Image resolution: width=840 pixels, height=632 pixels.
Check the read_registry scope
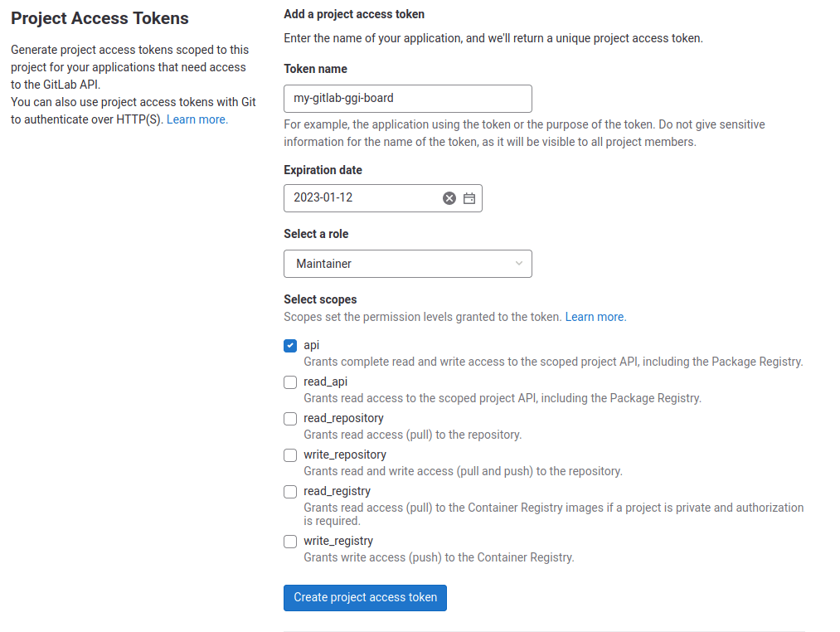click(x=289, y=491)
